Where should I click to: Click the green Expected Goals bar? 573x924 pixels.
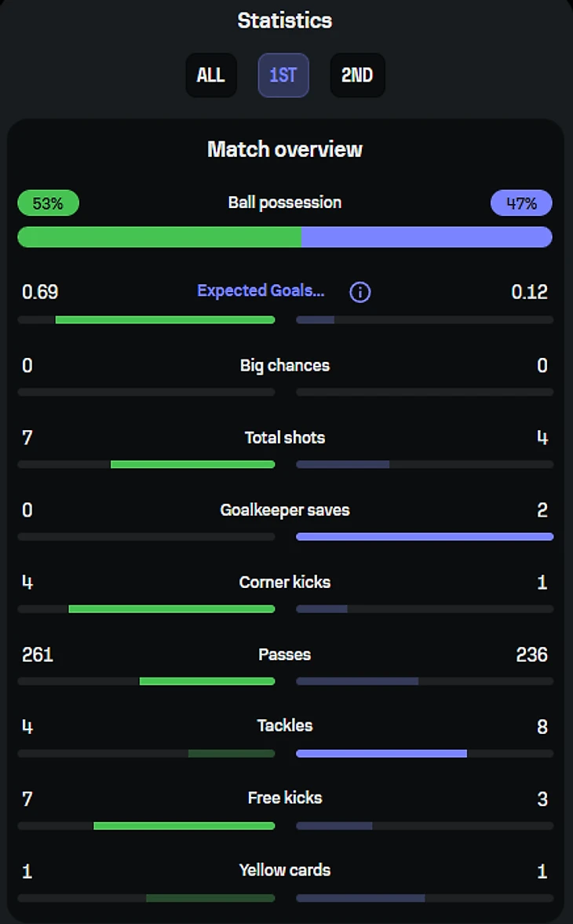pyautogui.click(x=165, y=320)
